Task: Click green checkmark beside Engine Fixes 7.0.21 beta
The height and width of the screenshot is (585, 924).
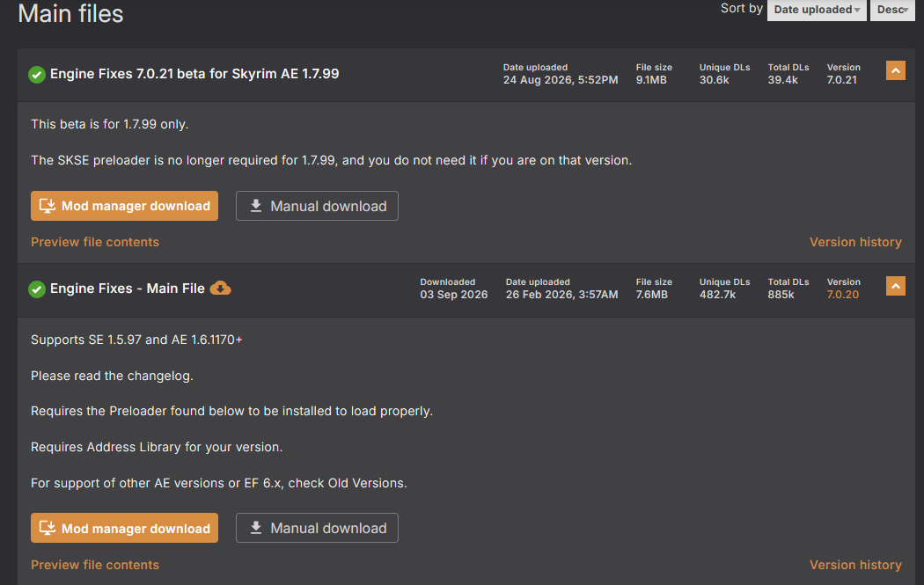Action: pos(37,74)
